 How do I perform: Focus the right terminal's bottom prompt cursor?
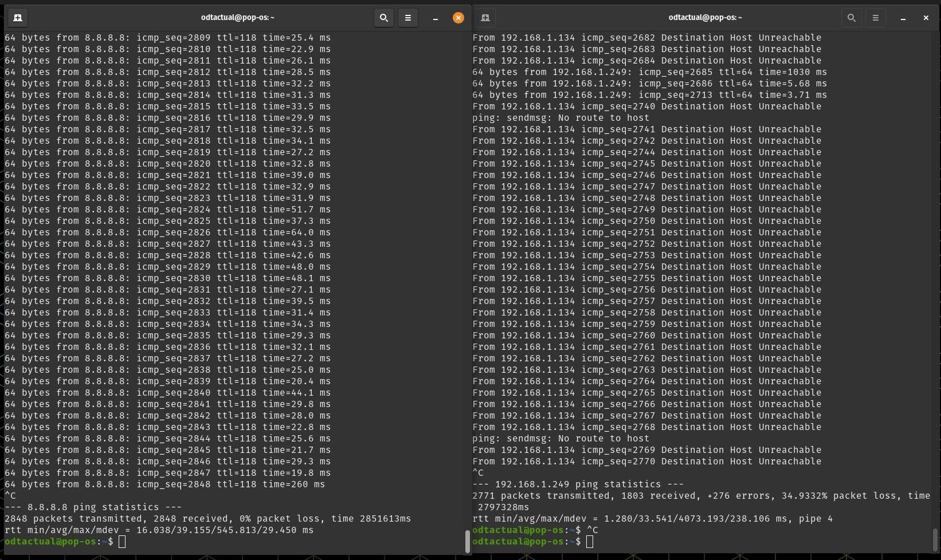pos(590,542)
